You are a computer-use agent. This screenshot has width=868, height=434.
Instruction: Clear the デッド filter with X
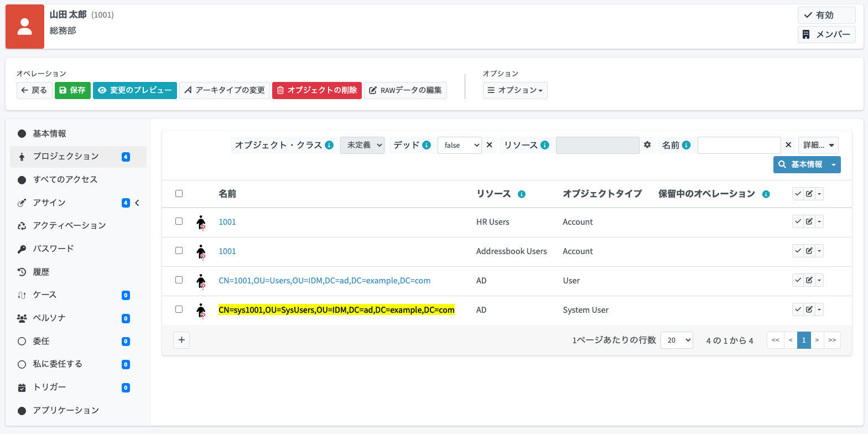[490, 145]
